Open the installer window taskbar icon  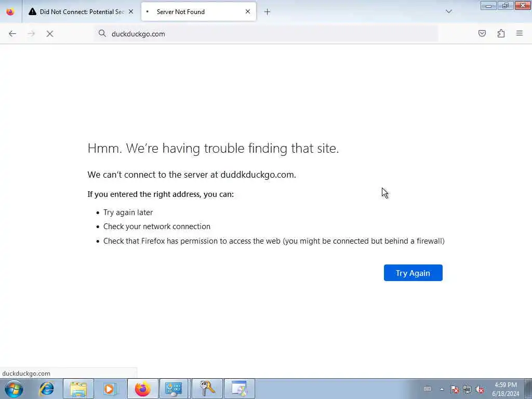pyautogui.click(x=239, y=389)
